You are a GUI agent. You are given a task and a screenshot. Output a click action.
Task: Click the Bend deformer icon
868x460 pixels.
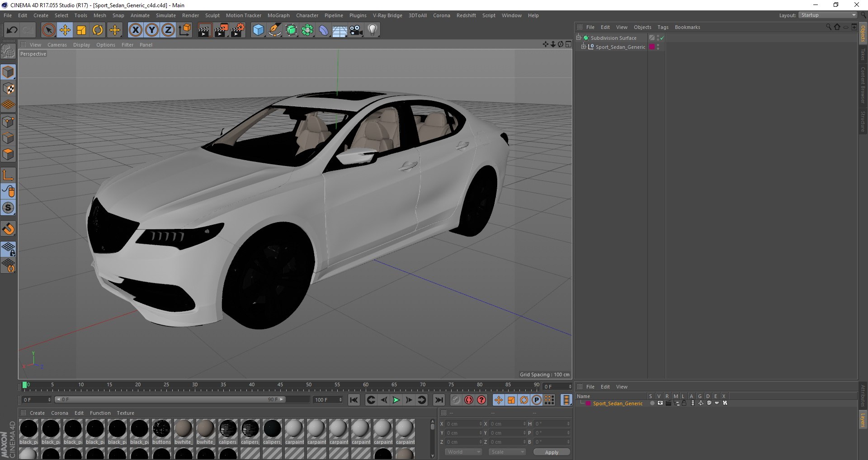pyautogui.click(x=324, y=30)
